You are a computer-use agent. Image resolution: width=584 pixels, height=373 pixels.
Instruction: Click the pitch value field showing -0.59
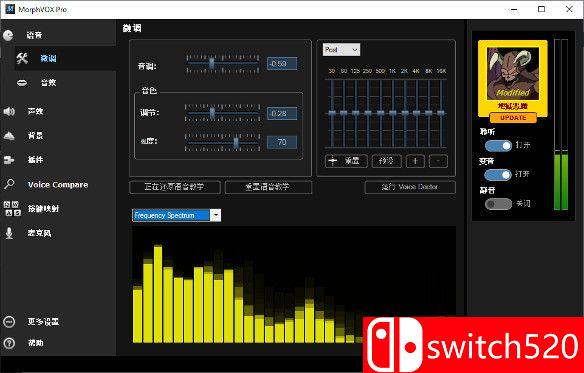(x=282, y=64)
